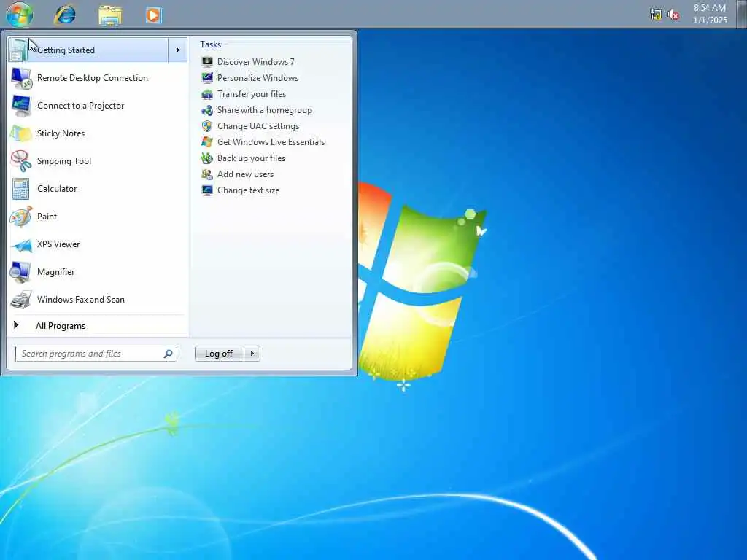
Task: Click the Windows Fax and Scan icon
Action: pyautogui.click(x=21, y=300)
